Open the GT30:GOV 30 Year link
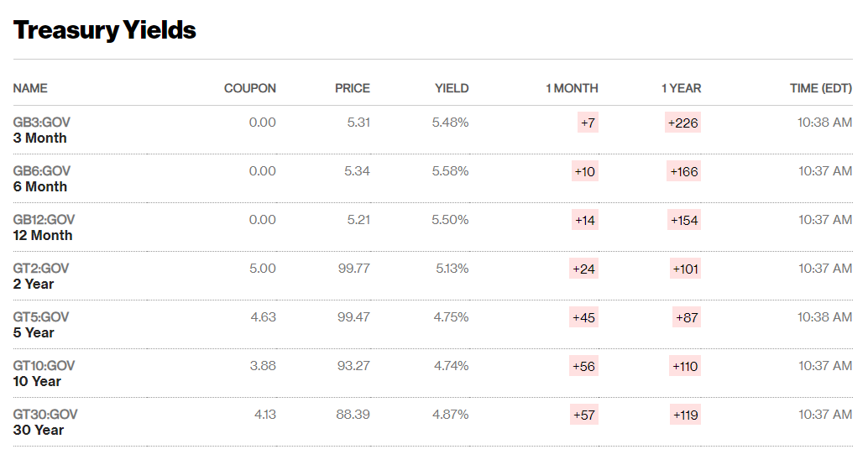The image size is (868, 465). point(45,422)
